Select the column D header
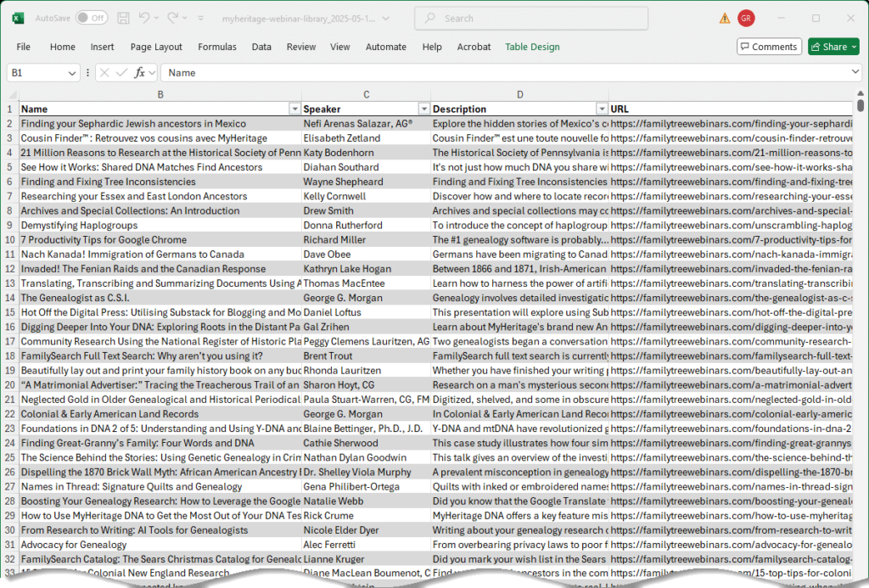Image resolution: width=869 pixels, height=588 pixels. 519,94
